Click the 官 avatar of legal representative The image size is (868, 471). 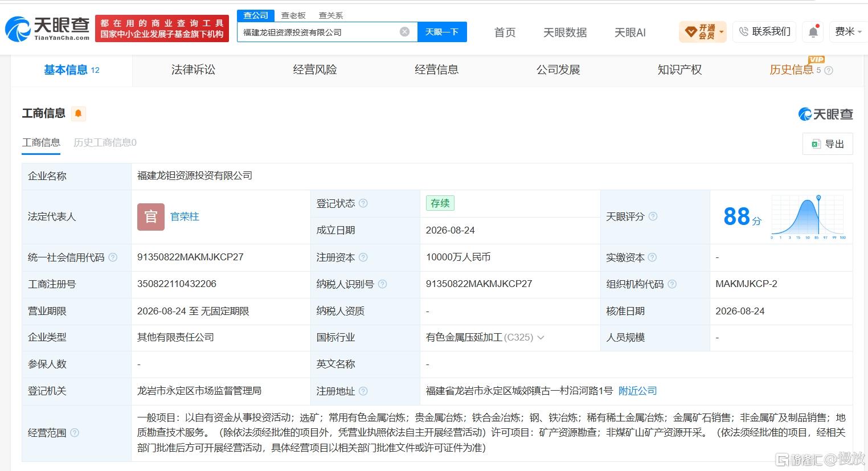(151, 217)
